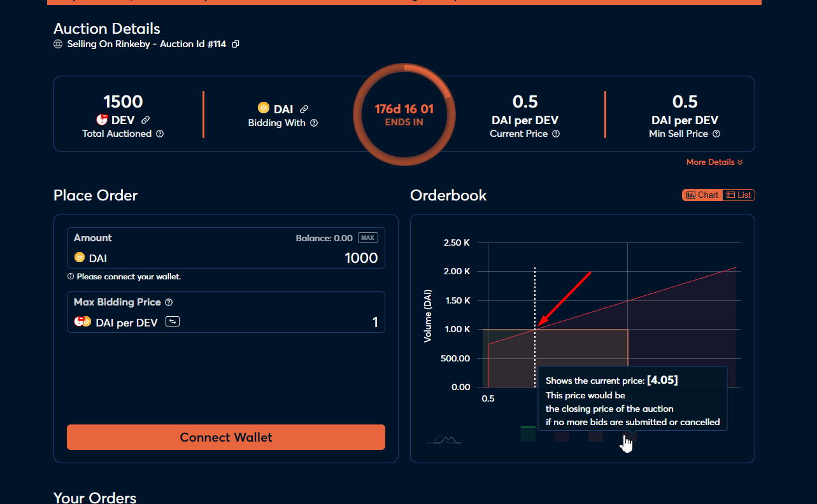Expand More Details

[x=714, y=162]
